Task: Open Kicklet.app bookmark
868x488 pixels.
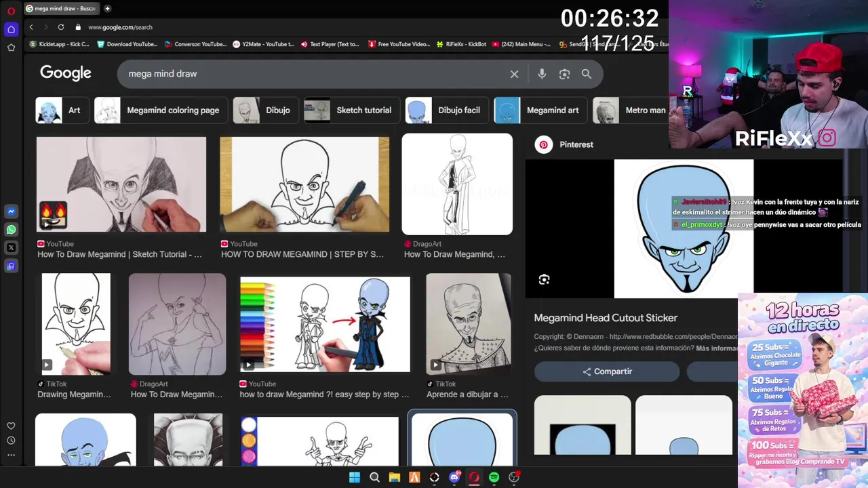Action: tap(59, 44)
